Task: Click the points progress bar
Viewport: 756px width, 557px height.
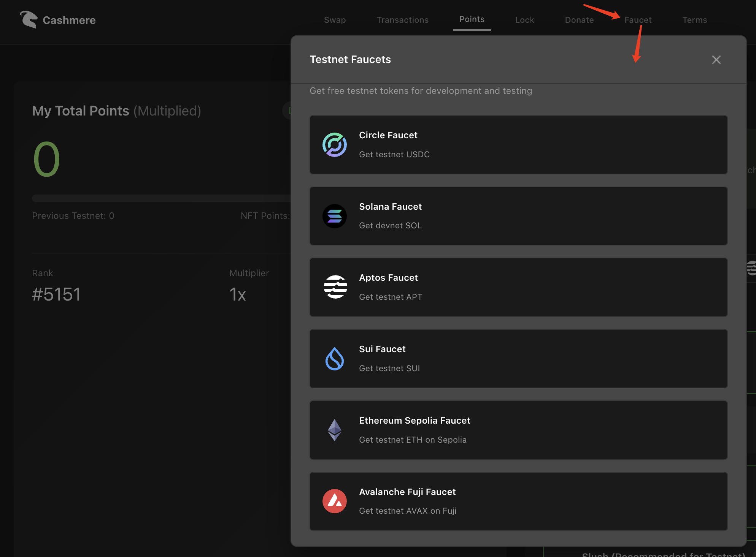Action: [x=162, y=198]
